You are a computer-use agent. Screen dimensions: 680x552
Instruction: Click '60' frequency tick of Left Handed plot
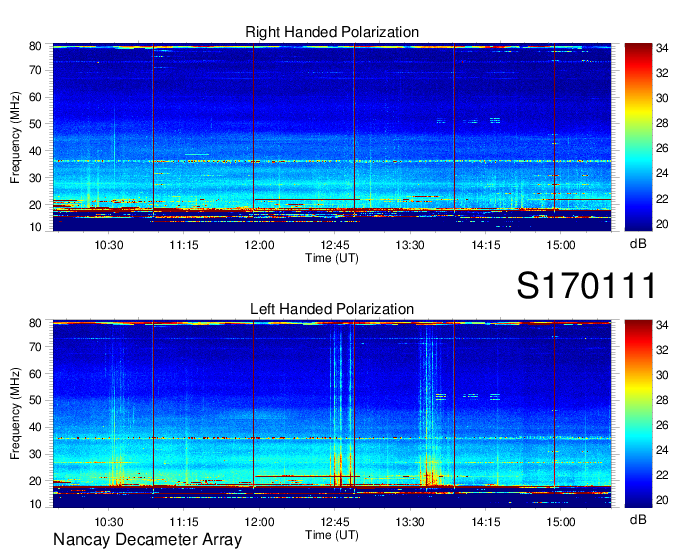35,374
